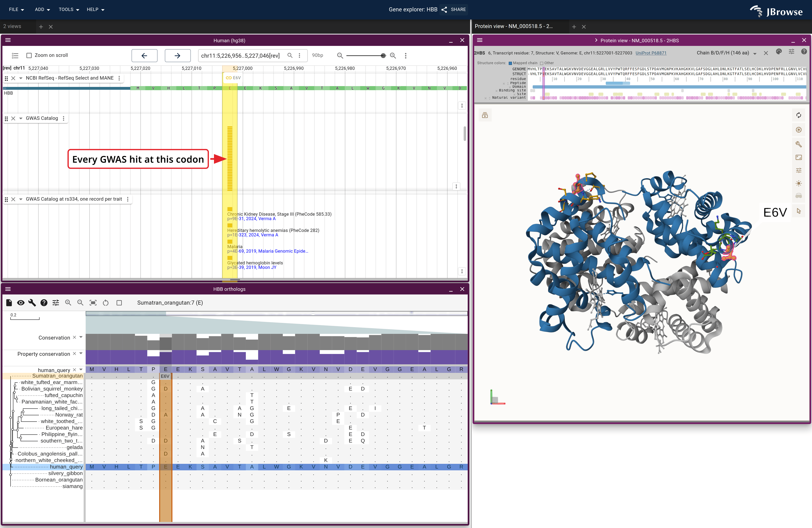
Task: Toggle selection mode cursor in protein viewer
Action: pyautogui.click(x=799, y=211)
